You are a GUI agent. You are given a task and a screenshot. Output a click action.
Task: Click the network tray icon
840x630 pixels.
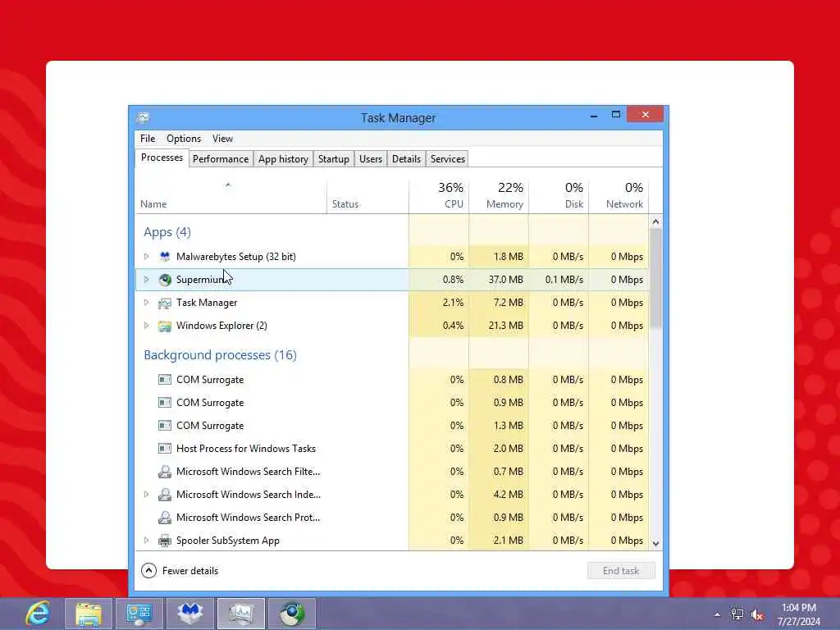(x=737, y=614)
